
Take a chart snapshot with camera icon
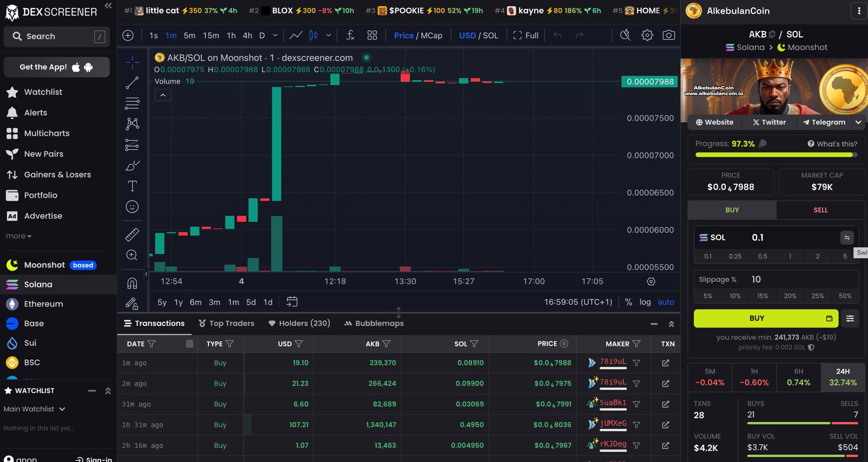[x=669, y=35]
